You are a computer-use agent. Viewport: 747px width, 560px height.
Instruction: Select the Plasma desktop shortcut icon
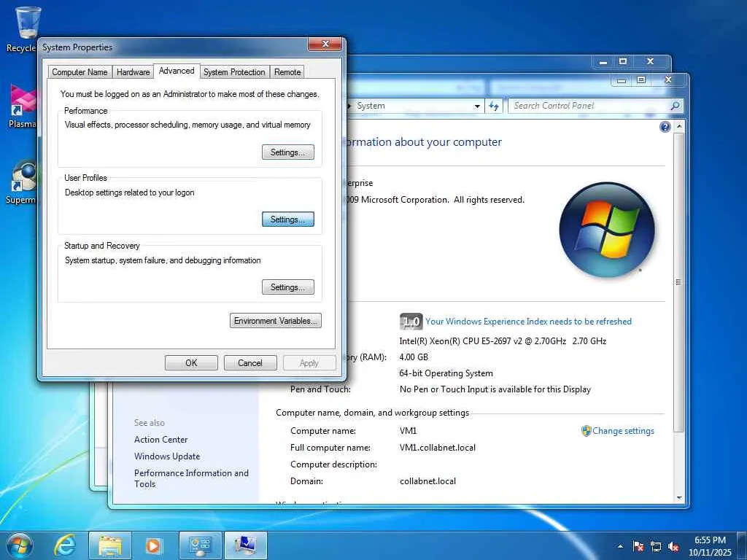(x=23, y=106)
